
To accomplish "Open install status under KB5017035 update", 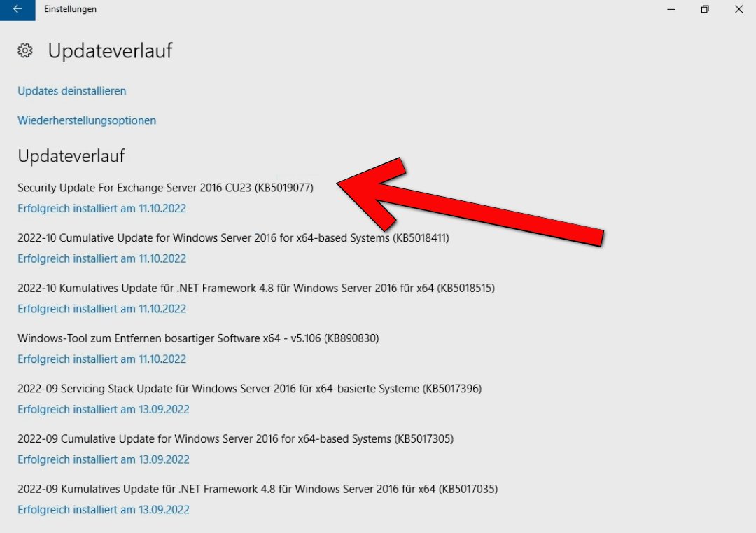I will pos(104,509).
